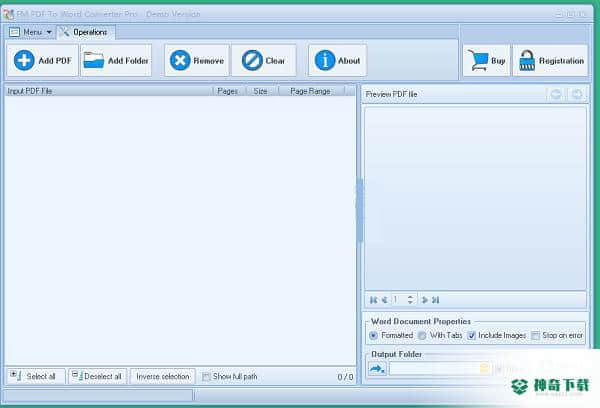This screenshot has width=600, height=408.
Task: Switch to the Operations tab
Action: [x=86, y=32]
